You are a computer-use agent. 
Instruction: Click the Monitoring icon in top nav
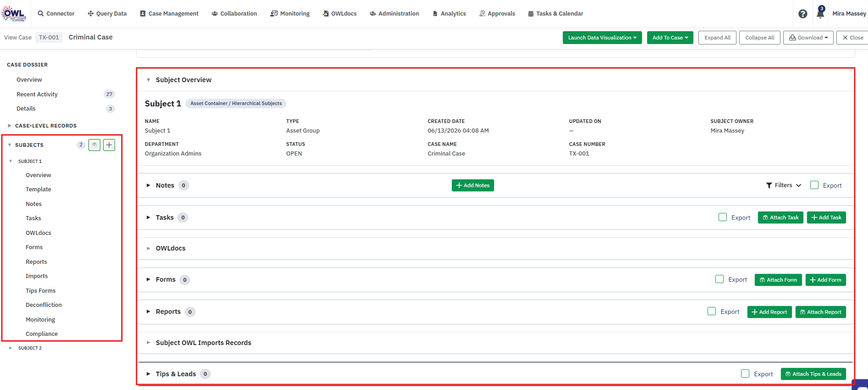click(274, 14)
